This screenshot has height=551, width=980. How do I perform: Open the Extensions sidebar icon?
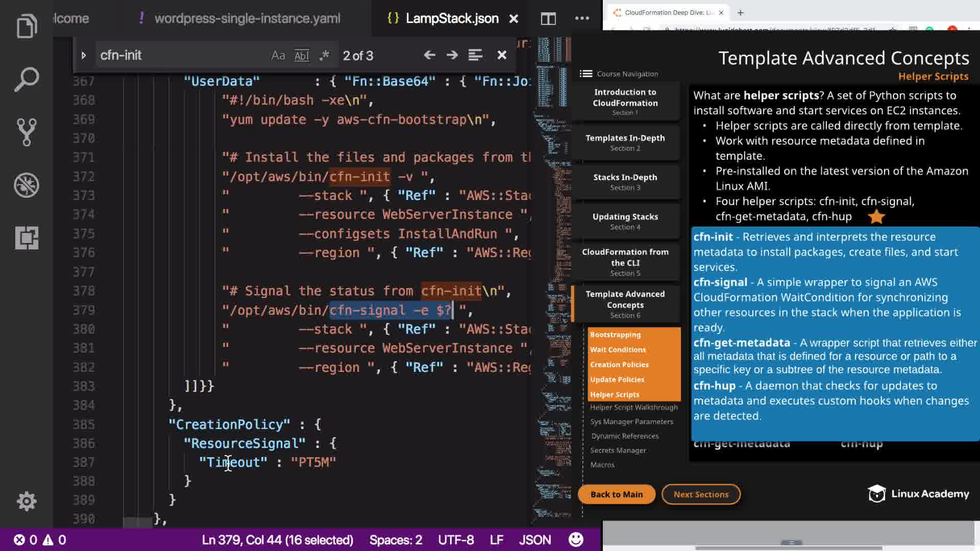click(27, 238)
